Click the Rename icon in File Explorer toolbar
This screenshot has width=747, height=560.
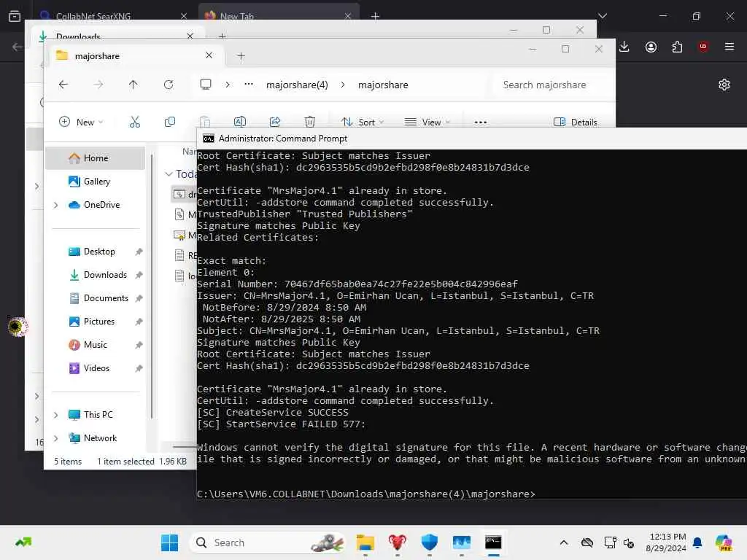tap(239, 122)
